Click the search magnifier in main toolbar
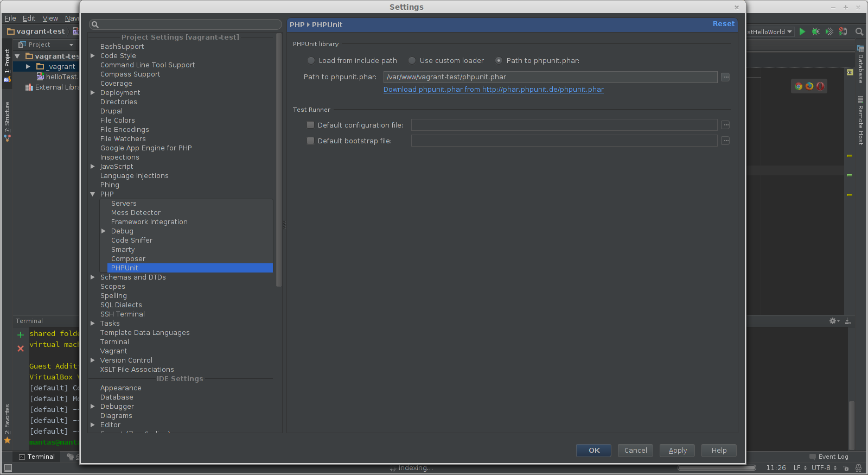The width and height of the screenshot is (868, 475). pyautogui.click(x=859, y=32)
